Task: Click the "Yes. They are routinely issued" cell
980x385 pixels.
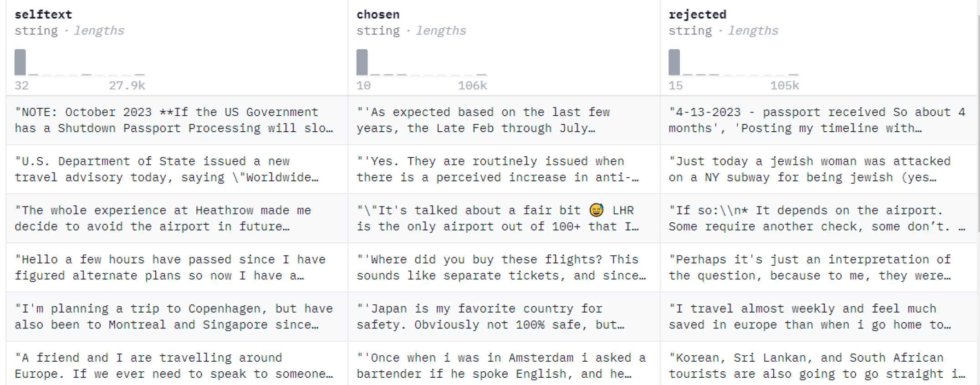Action: [x=501, y=169]
